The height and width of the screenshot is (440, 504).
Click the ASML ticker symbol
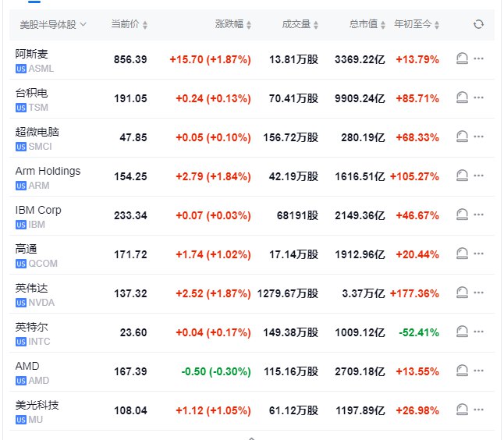coord(41,69)
